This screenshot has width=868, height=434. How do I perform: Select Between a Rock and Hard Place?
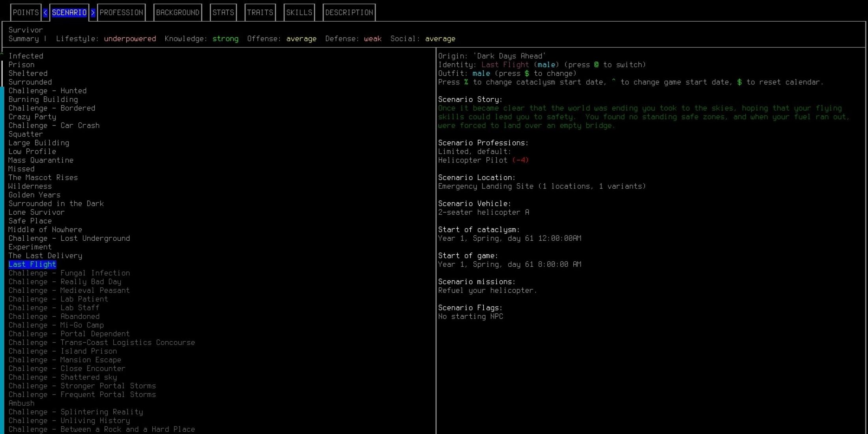[102, 429]
